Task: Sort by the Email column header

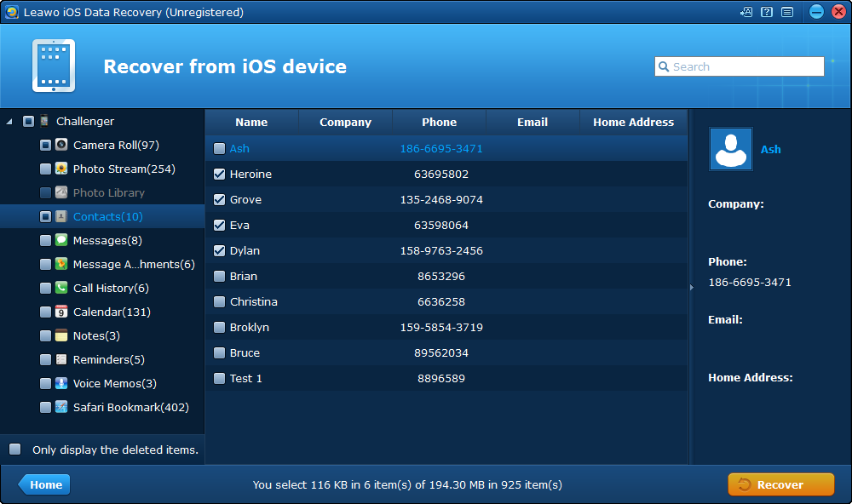Action: click(532, 123)
